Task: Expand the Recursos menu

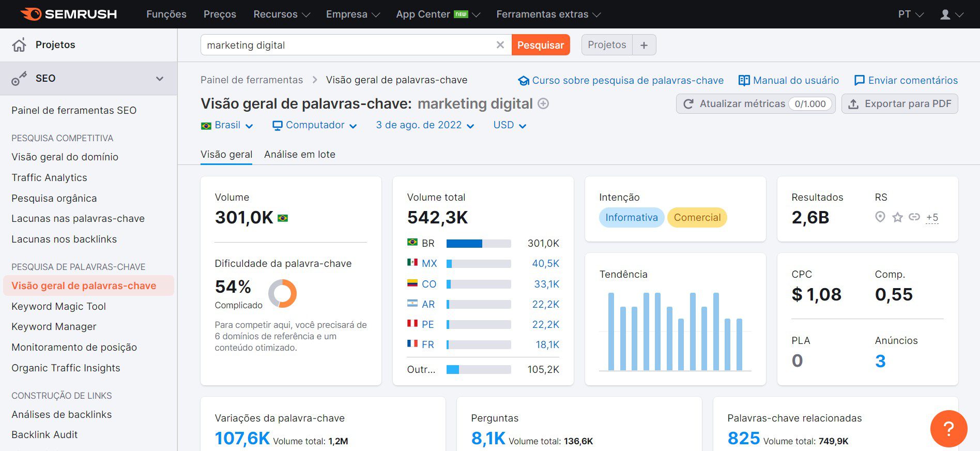Action: click(282, 14)
